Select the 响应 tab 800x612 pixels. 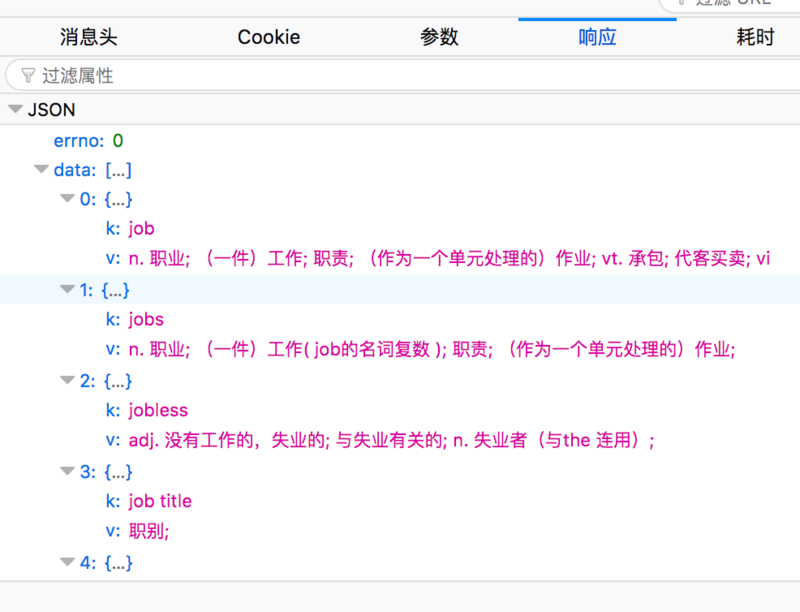[x=597, y=37]
